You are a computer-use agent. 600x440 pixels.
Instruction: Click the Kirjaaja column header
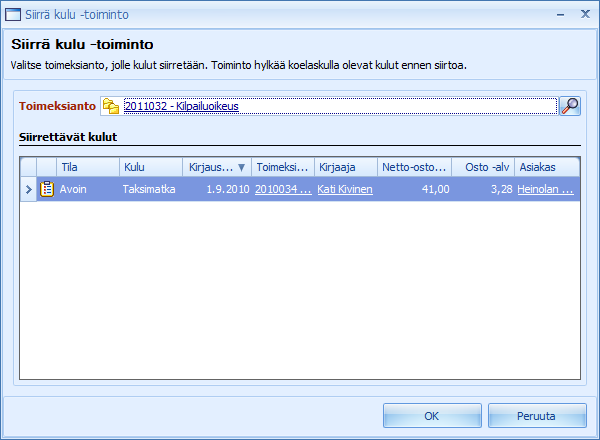coord(346,167)
